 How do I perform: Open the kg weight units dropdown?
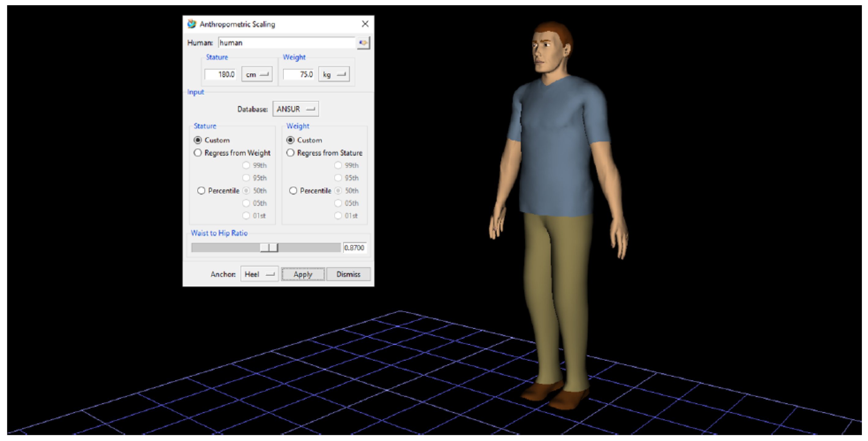334,74
